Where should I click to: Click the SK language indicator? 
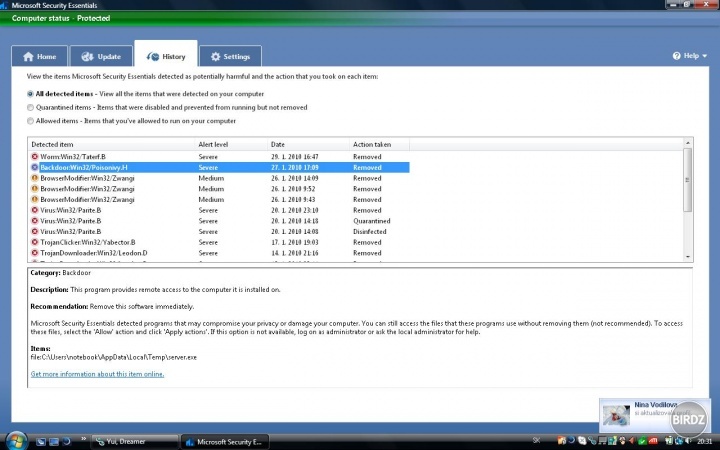536,440
